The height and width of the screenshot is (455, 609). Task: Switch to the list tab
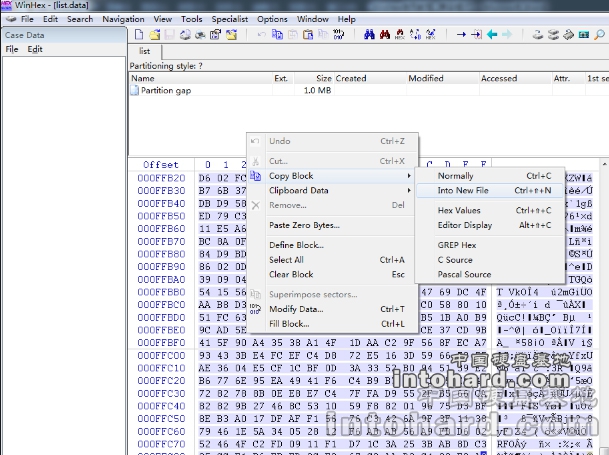coord(144,51)
